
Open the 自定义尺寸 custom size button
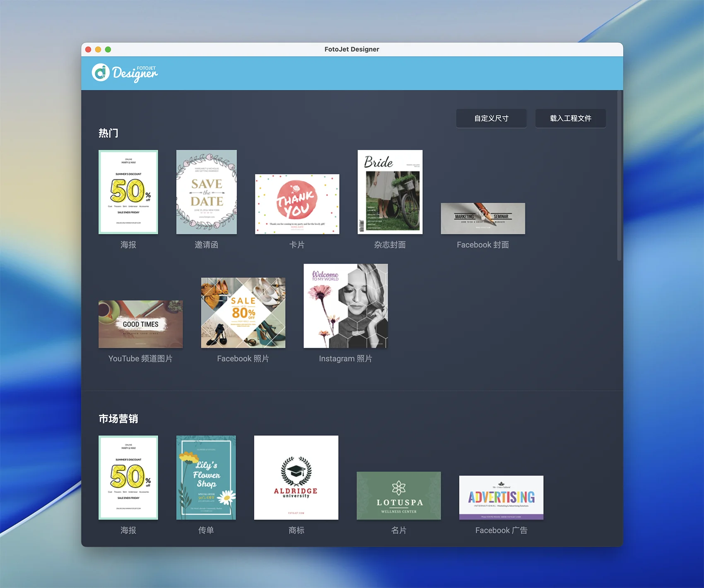[x=491, y=118]
